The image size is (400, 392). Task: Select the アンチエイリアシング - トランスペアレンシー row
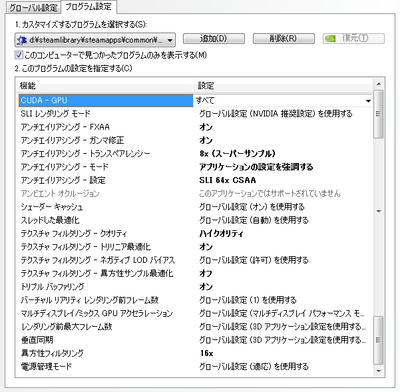195,154
